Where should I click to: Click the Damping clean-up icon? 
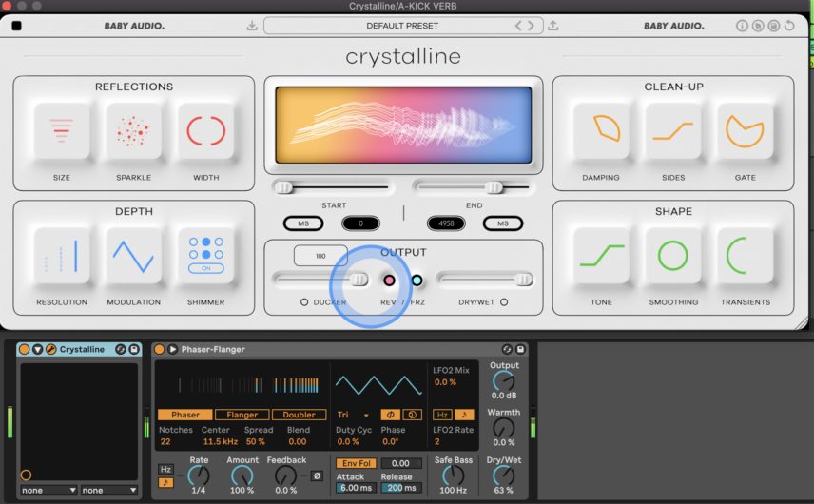[x=601, y=131]
